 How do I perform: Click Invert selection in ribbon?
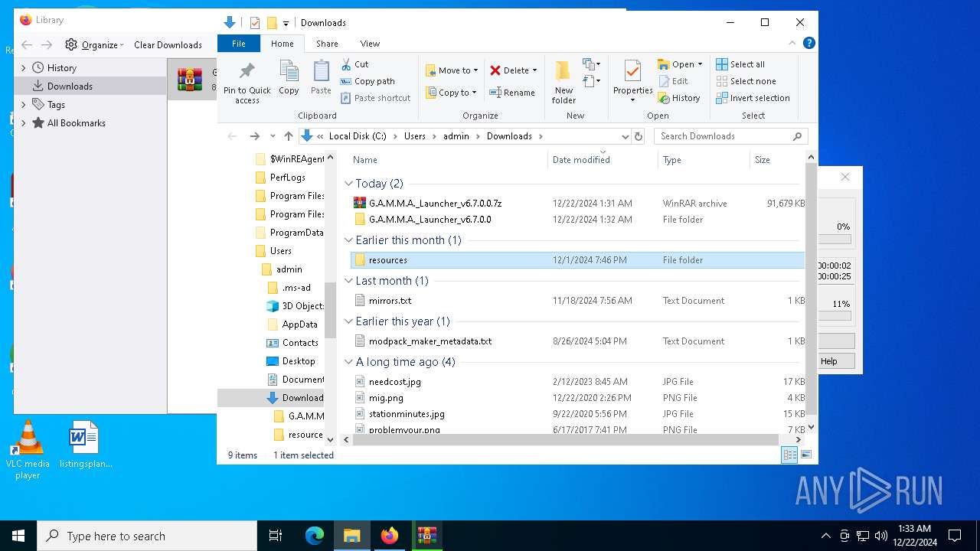click(753, 98)
